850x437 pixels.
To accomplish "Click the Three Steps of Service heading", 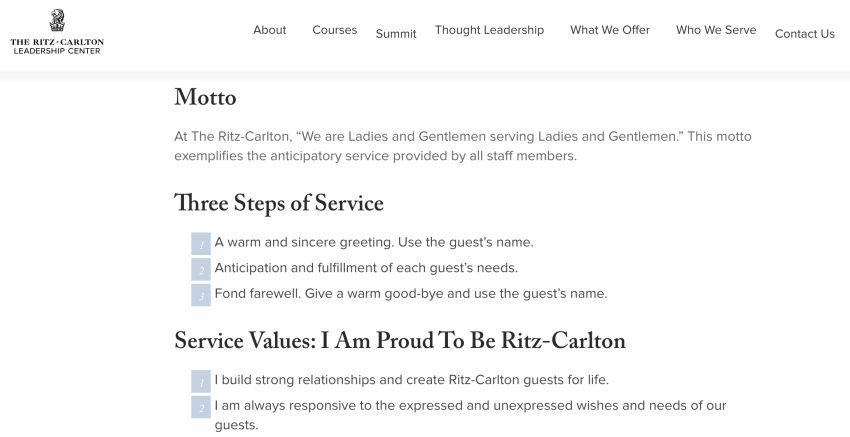I will point(279,204).
